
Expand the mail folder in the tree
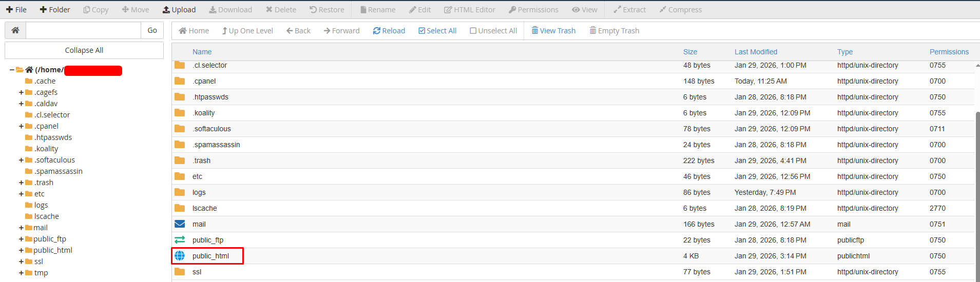(x=21, y=228)
